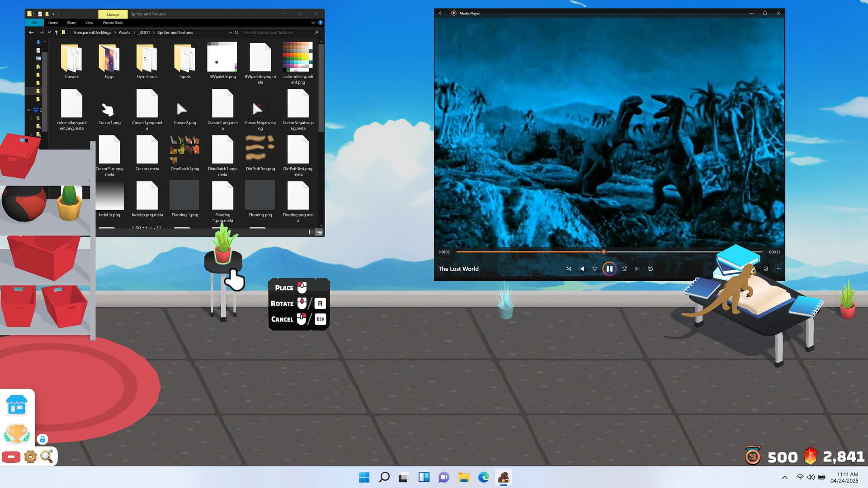This screenshot has width=868, height=488.
Task: Select the DinoBatch1.png thumbnail
Action: (x=184, y=149)
